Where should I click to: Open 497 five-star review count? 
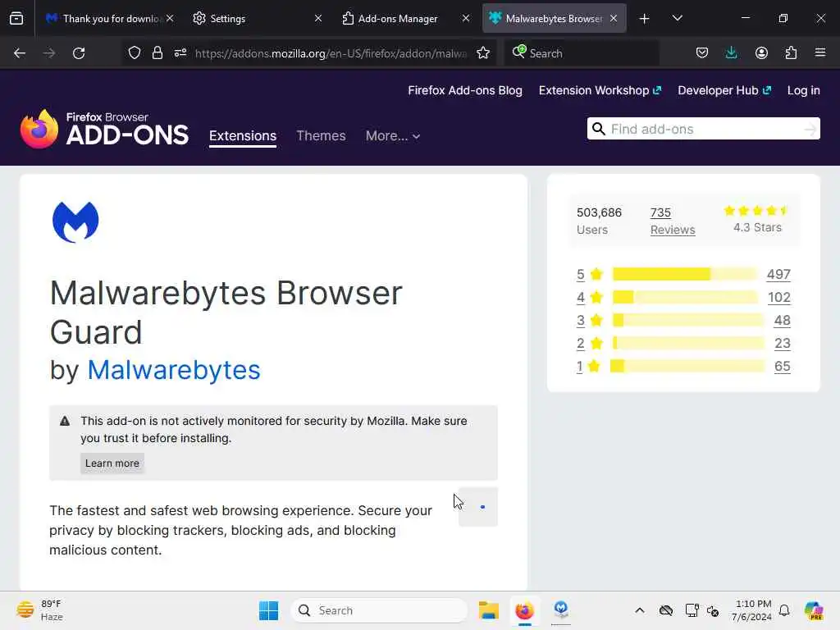(x=778, y=274)
